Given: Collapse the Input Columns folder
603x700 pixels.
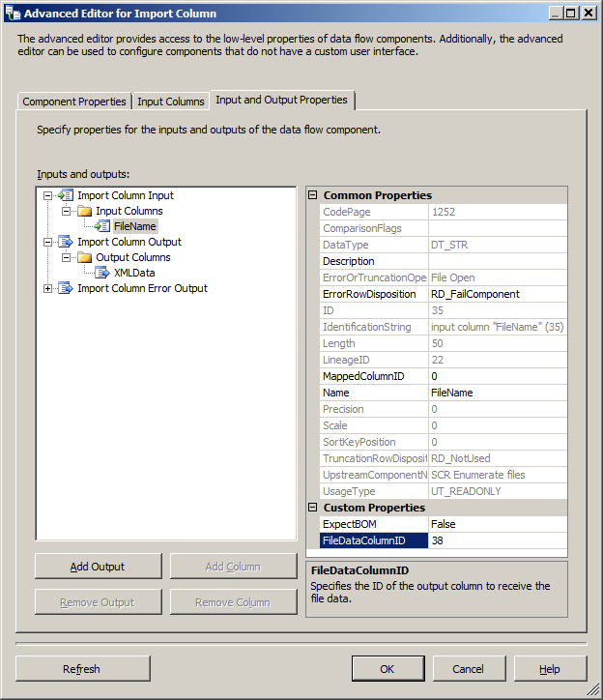Looking at the screenshot, I should [66, 211].
